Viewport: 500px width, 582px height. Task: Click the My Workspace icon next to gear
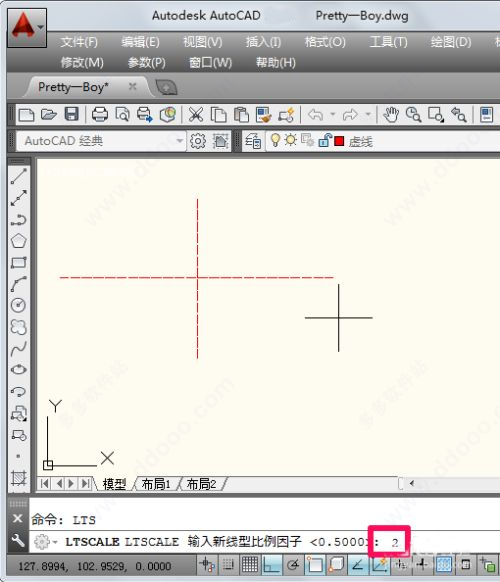coord(220,141)
